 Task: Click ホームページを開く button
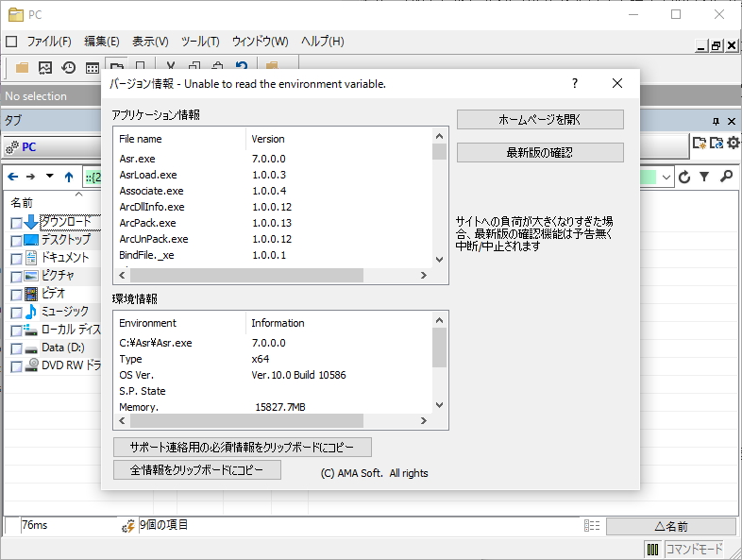pos(540,120)
